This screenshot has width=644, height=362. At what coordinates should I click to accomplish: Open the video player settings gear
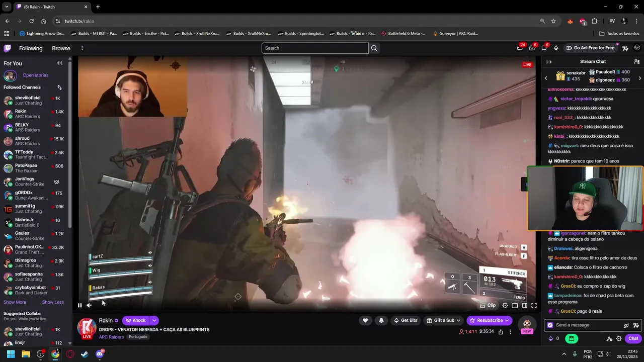[x=505, y=305]
